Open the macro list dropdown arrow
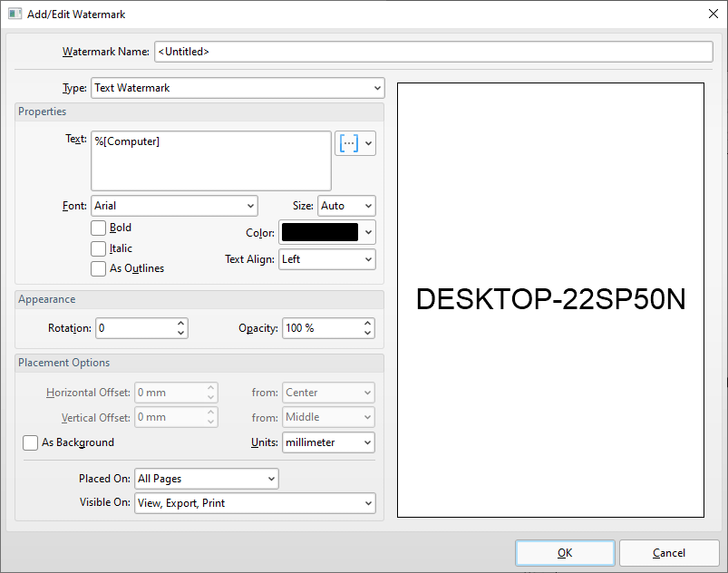Viewport: 728px width, 573px height. (x=369, y=143)
